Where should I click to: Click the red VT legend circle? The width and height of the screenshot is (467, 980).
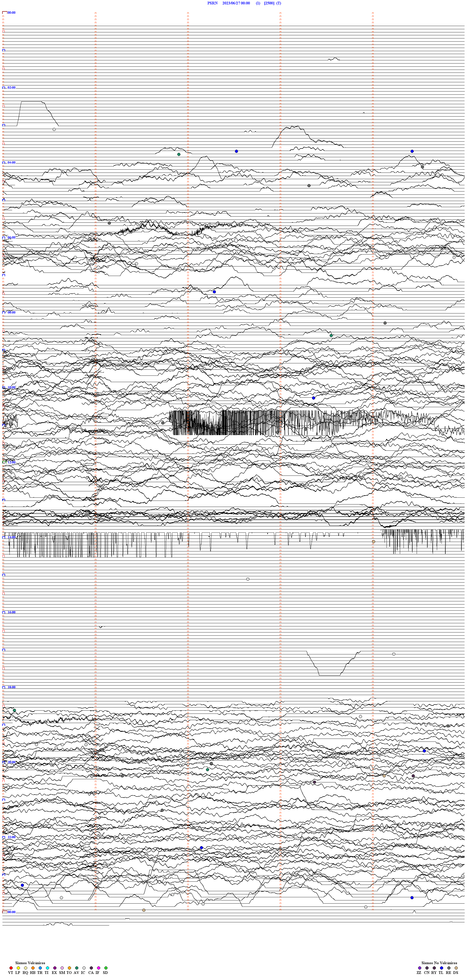point(11,968)
